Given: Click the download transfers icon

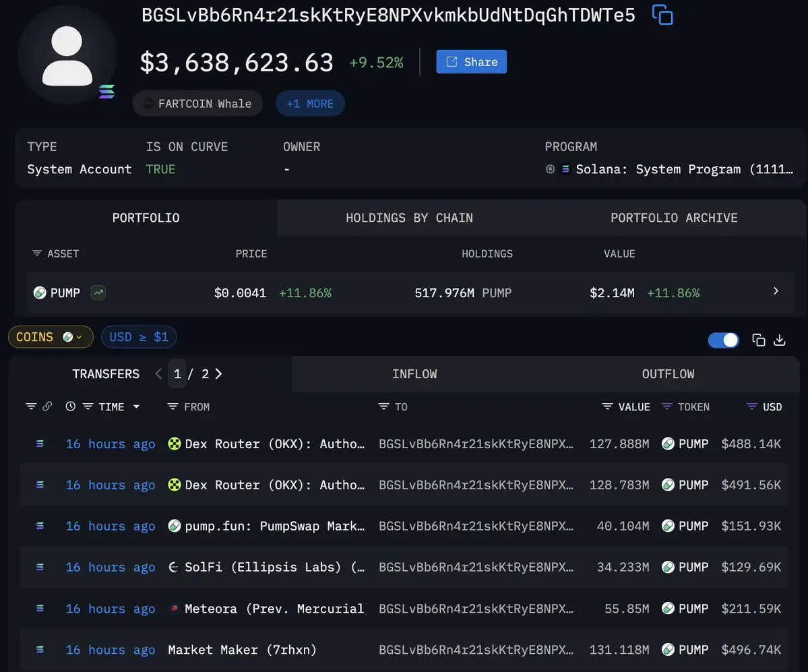Looking at the screenshot, I should pyautogui.click(x=780, y=340).
